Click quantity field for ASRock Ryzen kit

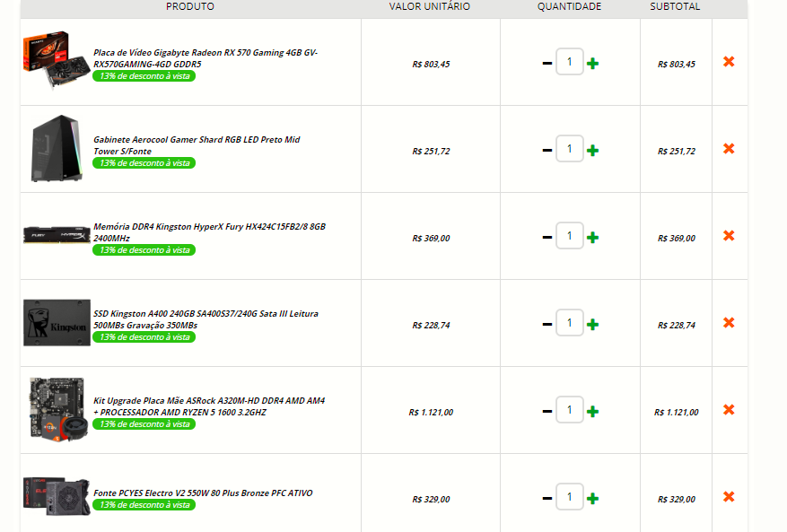tap(570, 409)
